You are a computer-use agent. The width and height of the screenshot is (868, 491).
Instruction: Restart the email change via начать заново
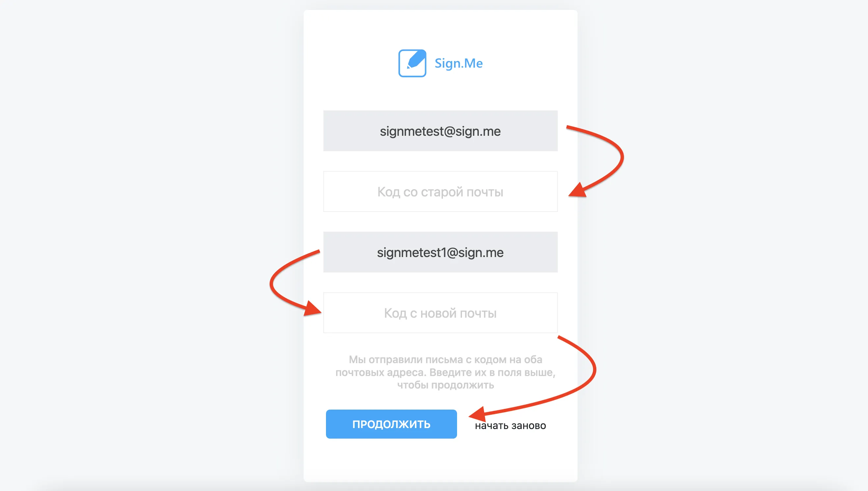(510, 425)
